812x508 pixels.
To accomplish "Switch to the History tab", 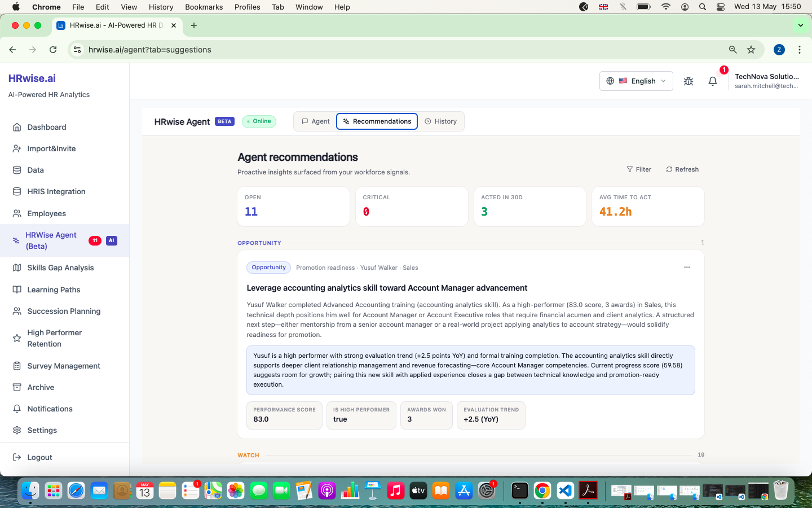I will pyautogui.click(x=440, y=121).
